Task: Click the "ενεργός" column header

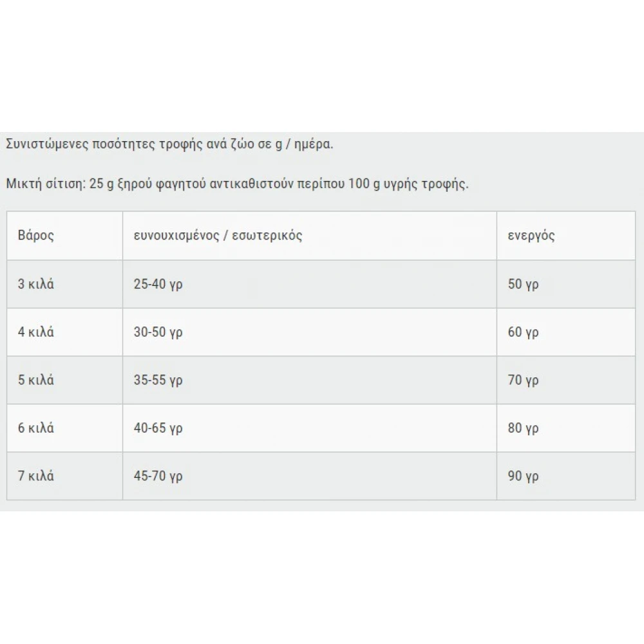Action: 531,235
